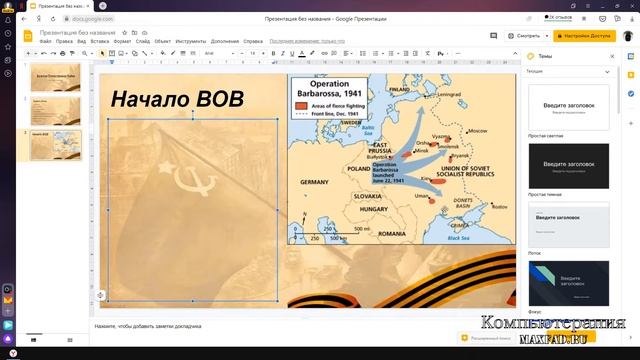Open the zoom level dropdown arrow
The width and height of the screenshot is (640, 360).
(x=92, y=53)
